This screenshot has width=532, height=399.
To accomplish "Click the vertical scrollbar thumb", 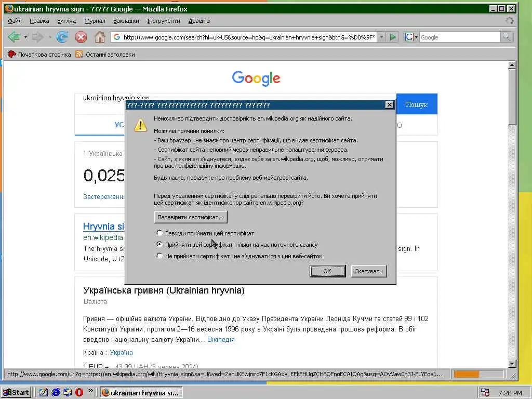I will 512,97.
